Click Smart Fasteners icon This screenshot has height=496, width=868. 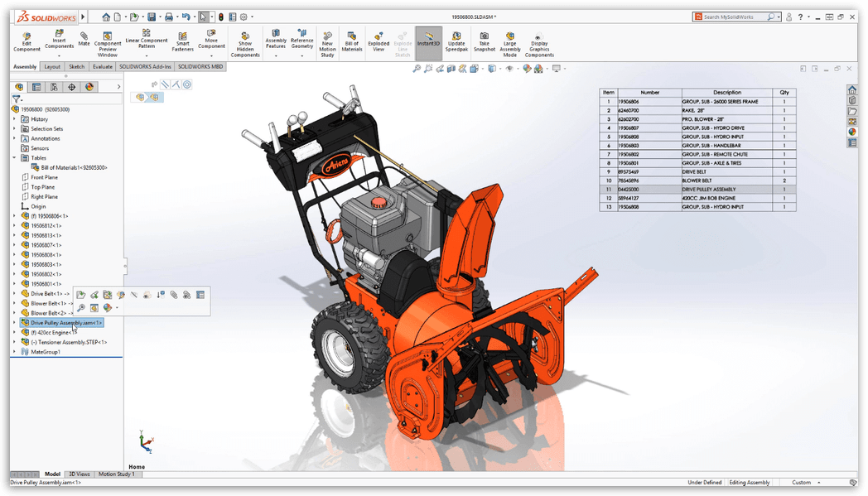pos(182,42)
